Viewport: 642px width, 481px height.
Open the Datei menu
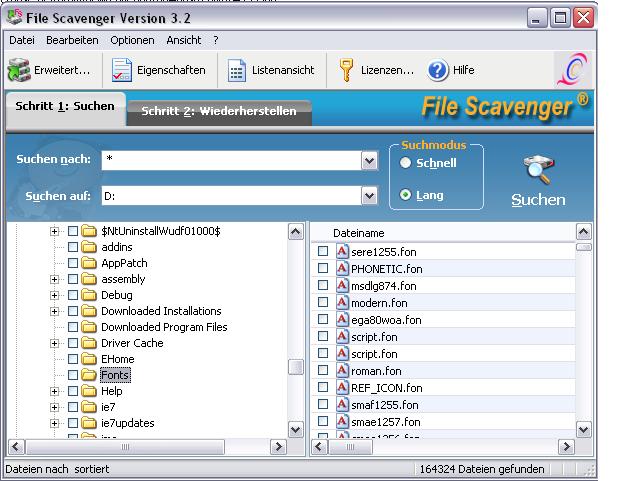point(22,40)
